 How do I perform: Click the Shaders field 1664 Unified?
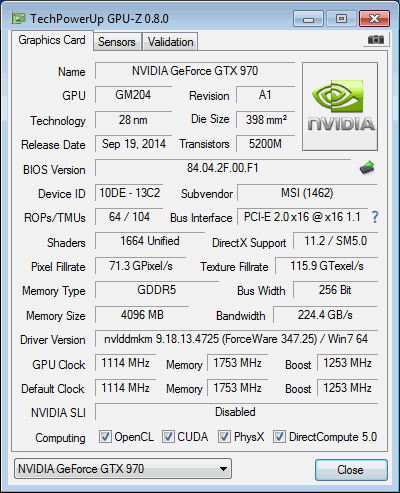coord(150,241)
